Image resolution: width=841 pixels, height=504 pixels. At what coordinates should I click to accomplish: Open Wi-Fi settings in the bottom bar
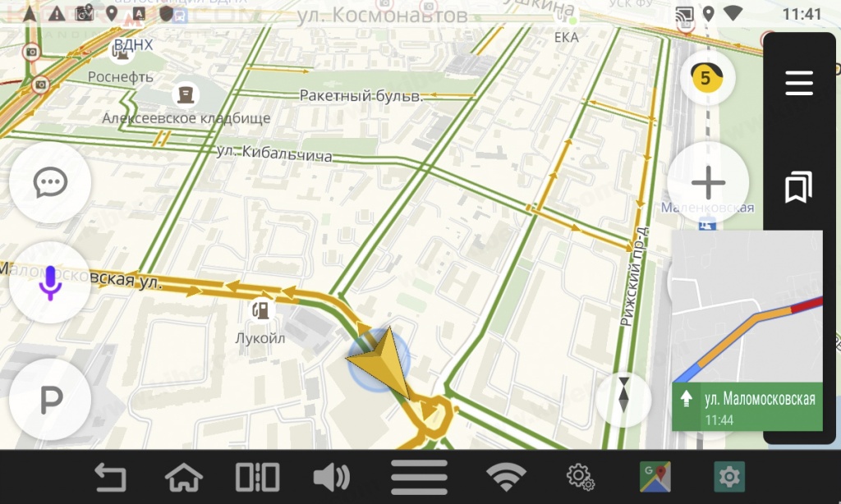pyautogui.click(x=506, y=477)
